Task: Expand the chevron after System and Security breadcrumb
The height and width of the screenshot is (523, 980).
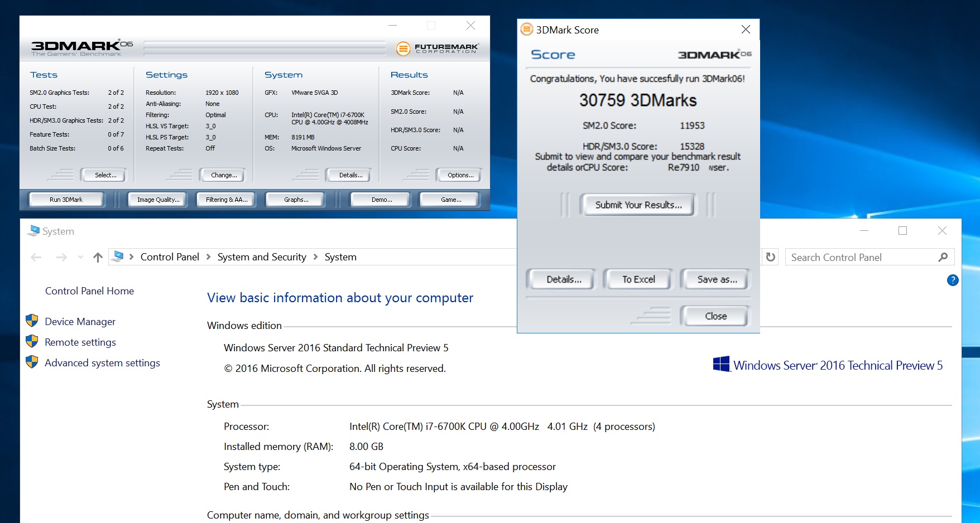Action: click(315, 257)
